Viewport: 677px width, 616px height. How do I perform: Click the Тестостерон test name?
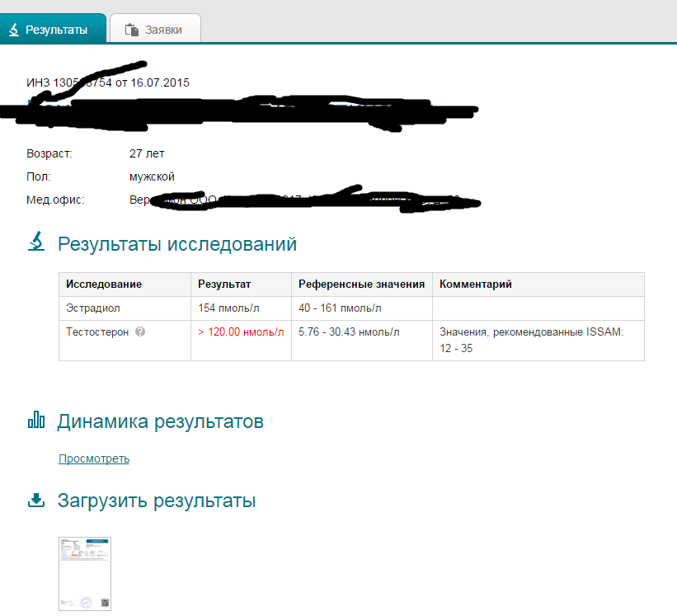pyautogui.click(x=96, y=332)
